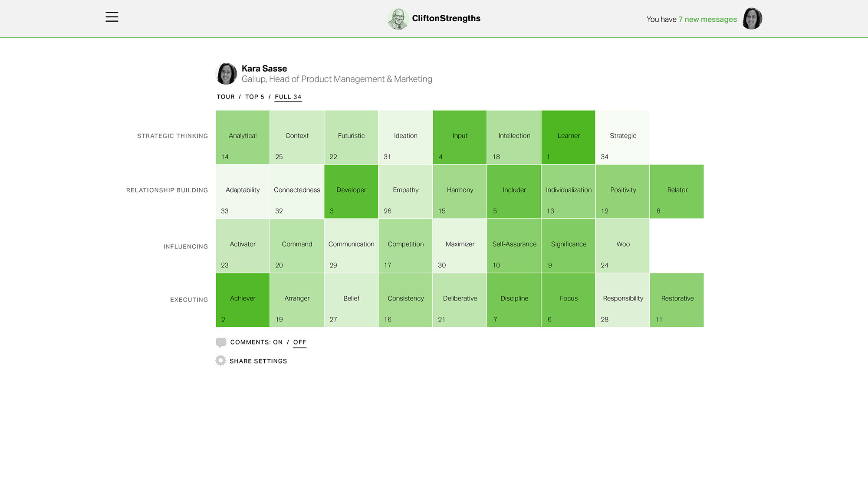Click the Woo tile
This screenshot has width=868, height=488.
(622, 246)
